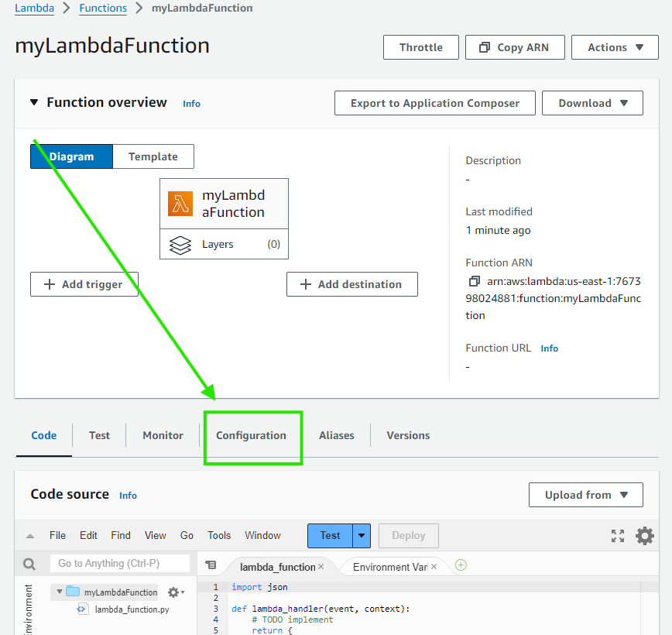The image size is (672, 635).
Task: Open folder settings gear beside myLambdaFunction
Action: [x=174, y=592]
